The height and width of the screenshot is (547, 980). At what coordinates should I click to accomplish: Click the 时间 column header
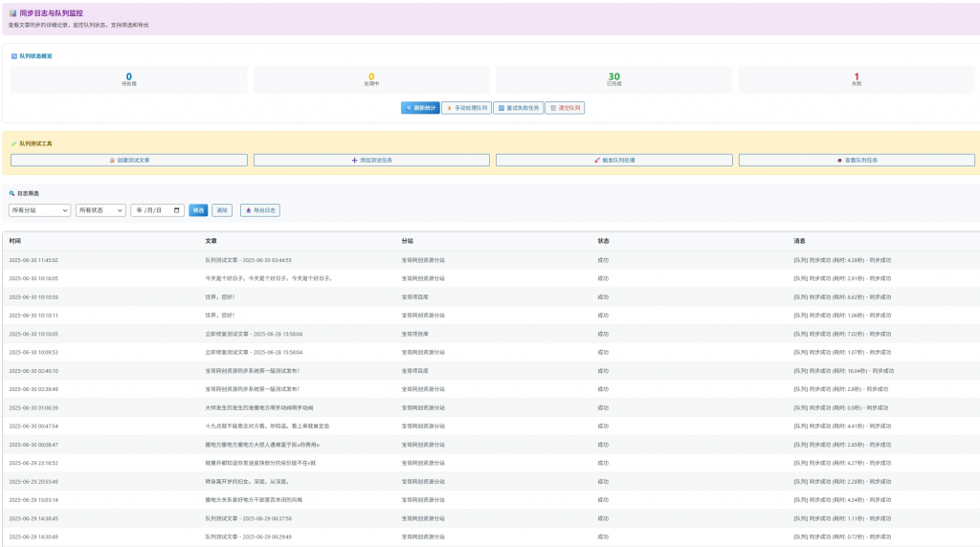click(x=15, y=241)
